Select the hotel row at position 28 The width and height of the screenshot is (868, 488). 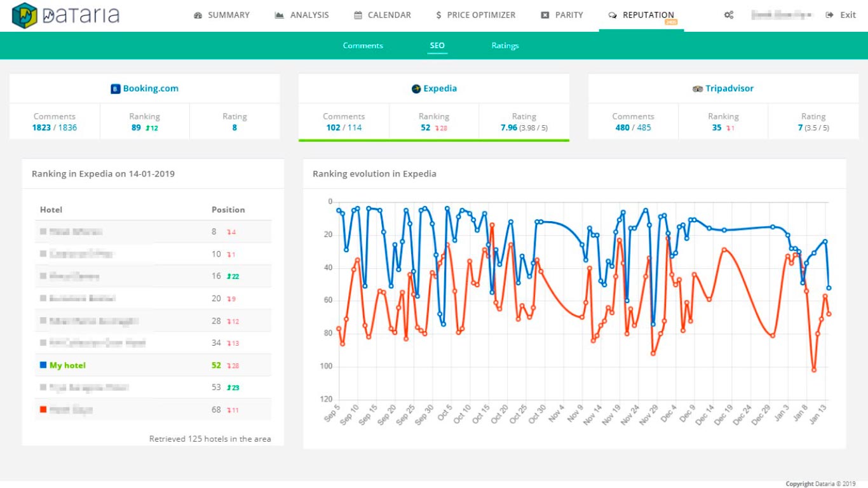153,321
